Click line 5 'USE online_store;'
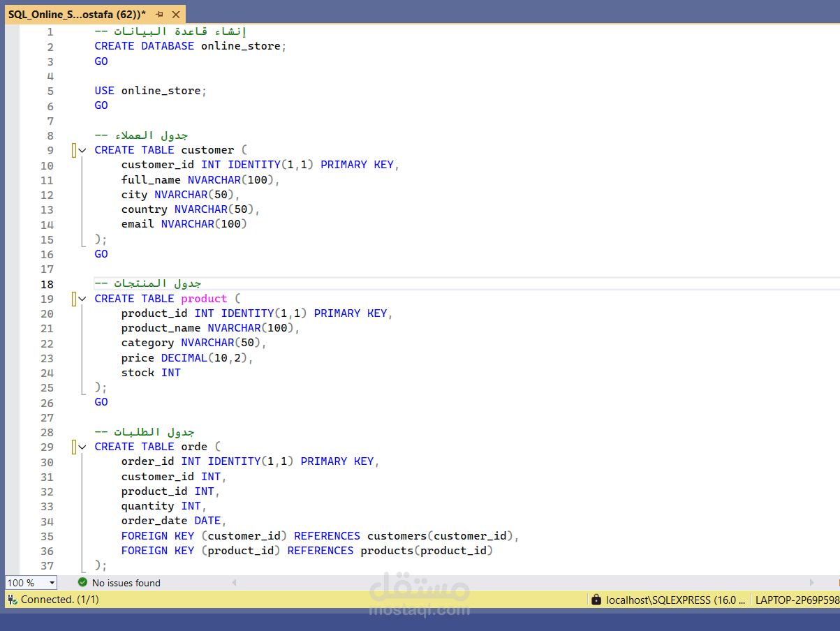The width and height of the screenshot is (840, 631). (151, 91)
